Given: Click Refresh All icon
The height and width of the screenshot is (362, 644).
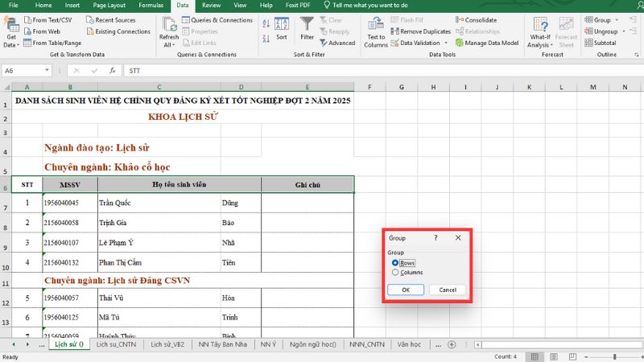Looking at the screenshot, I should [x=169, y=31].
